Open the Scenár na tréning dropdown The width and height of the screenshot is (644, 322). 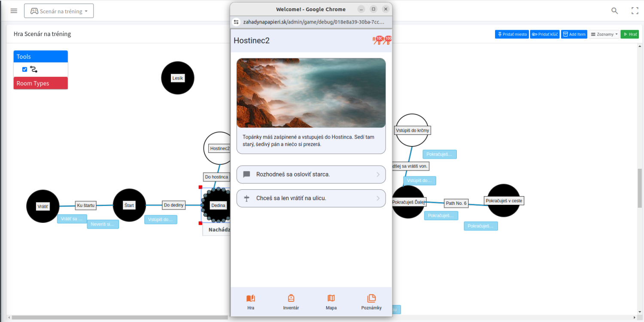coord(59,11)
